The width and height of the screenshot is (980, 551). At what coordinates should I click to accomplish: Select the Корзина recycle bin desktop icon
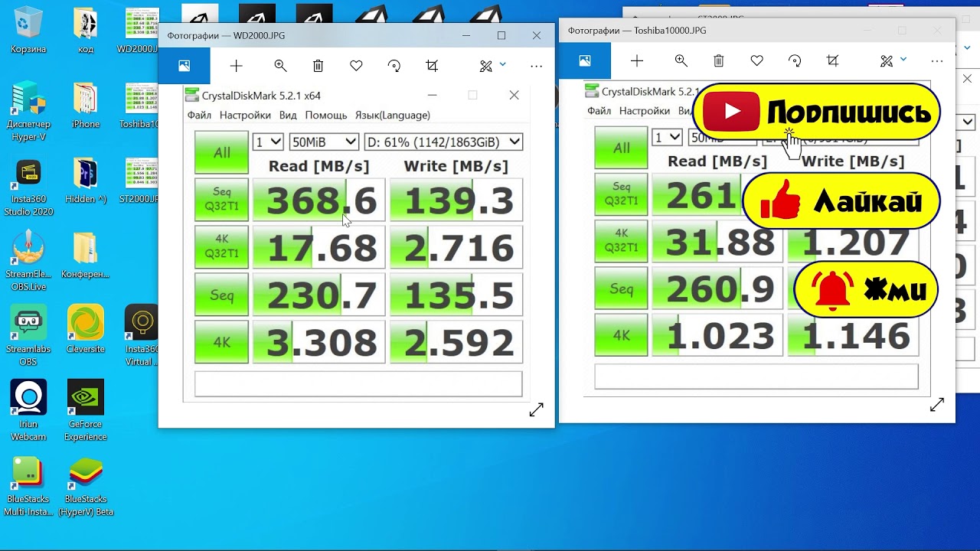pyautogui.click(x=28, y=31)
